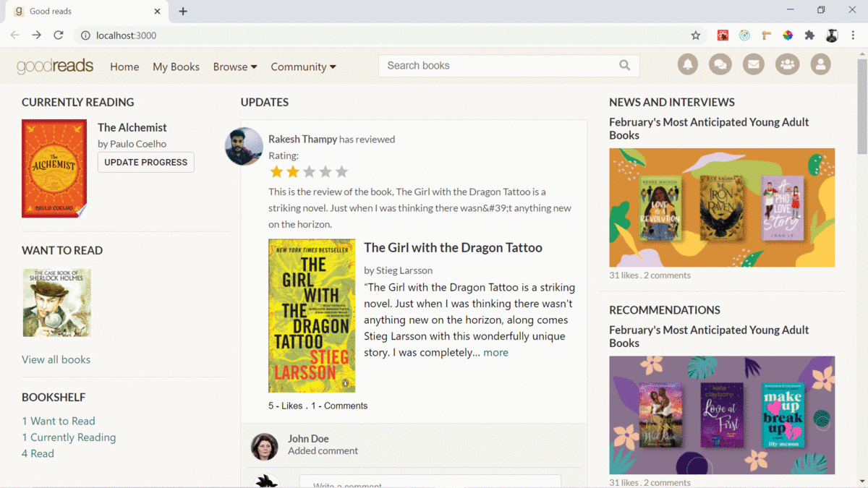Rate two stars on the review
The image size is (868, 488).
pos(292,171)
